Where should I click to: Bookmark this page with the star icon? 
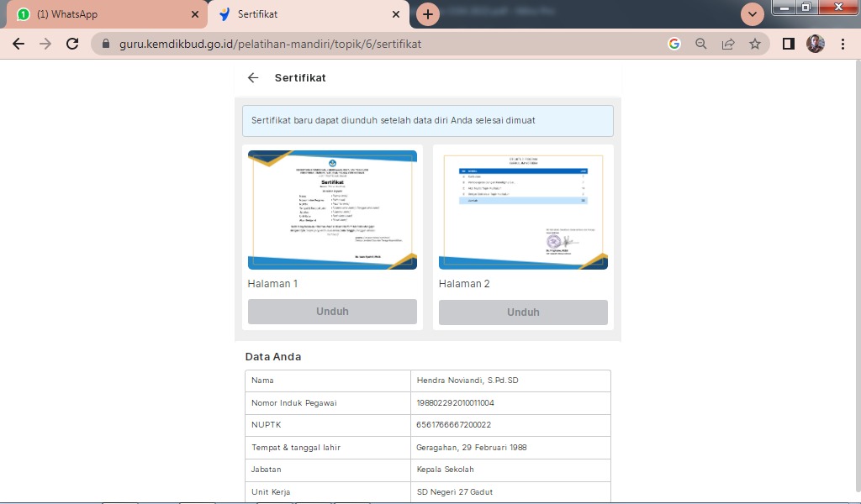click(755, 44)
